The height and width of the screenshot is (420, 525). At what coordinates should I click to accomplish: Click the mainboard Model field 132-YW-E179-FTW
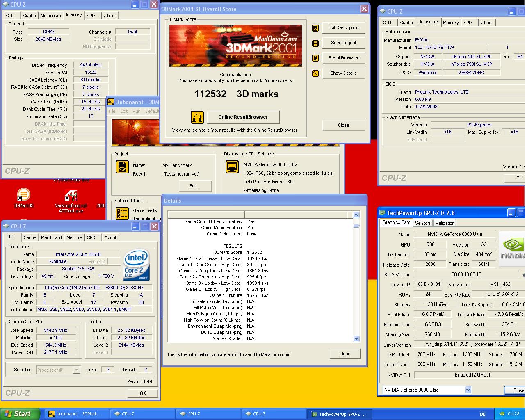coord(450,48)
